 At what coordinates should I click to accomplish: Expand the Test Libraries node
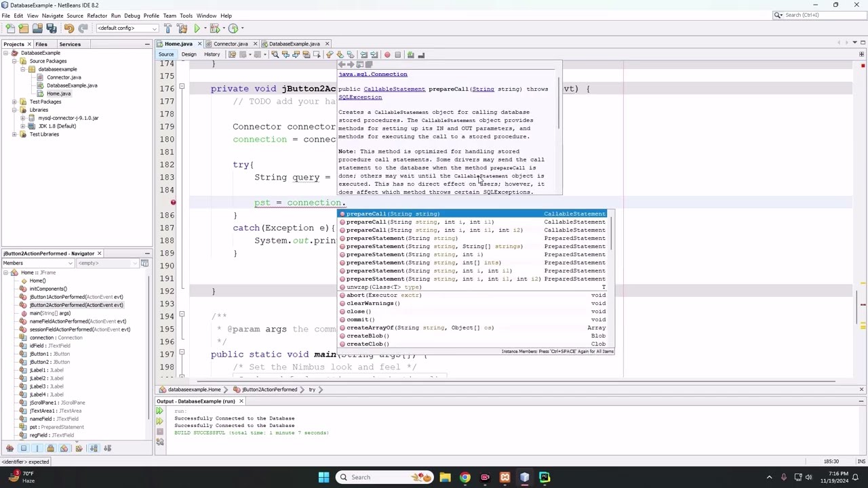click(14, 134)
